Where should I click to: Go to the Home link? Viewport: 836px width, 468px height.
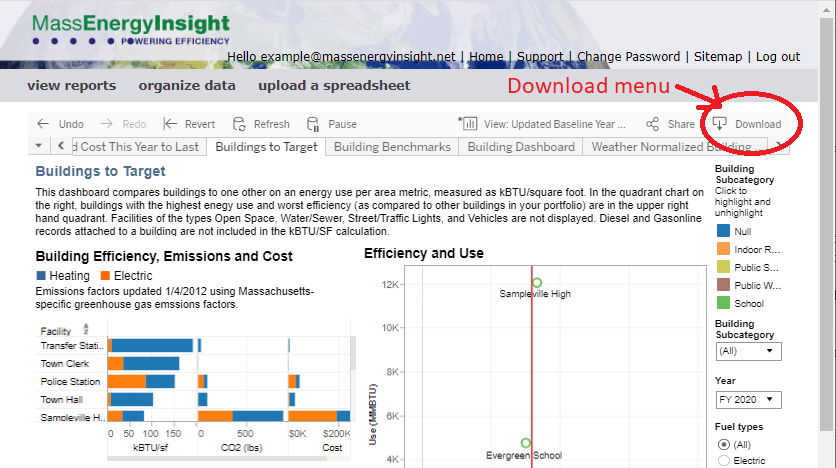tap(486, 57)
